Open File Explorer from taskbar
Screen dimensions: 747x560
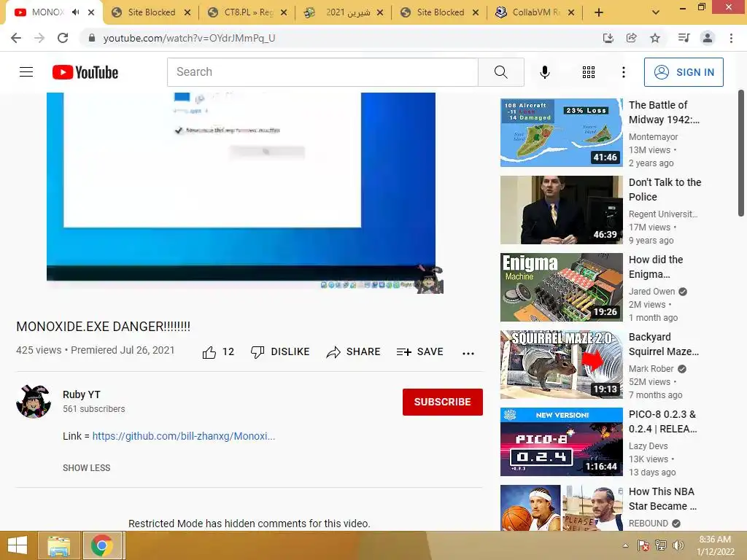(x=58, y=545)
